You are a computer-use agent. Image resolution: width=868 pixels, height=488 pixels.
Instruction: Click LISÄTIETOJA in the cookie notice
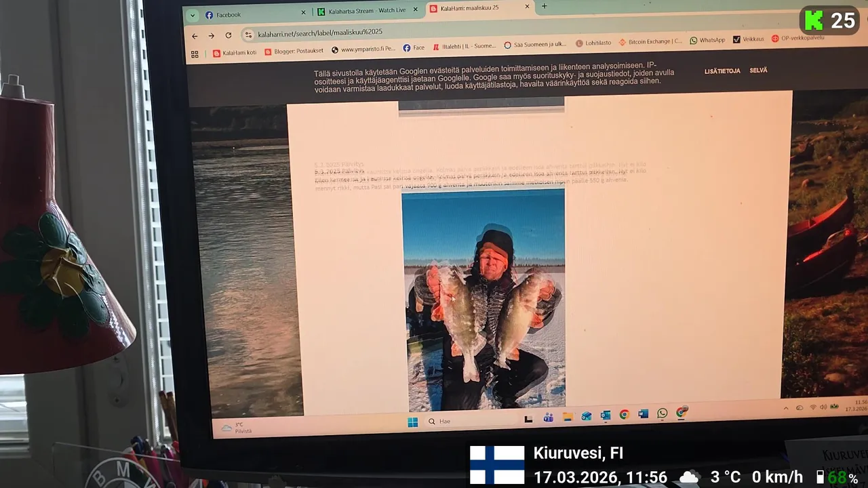(722, 71)
